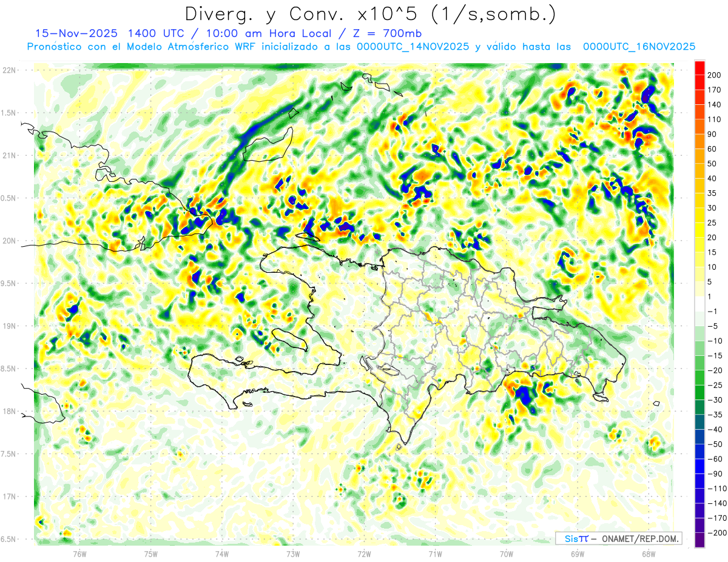Click the white swatch between 1 and -1
Viewport: 728px width, 562px height.
tap(699, 303)
